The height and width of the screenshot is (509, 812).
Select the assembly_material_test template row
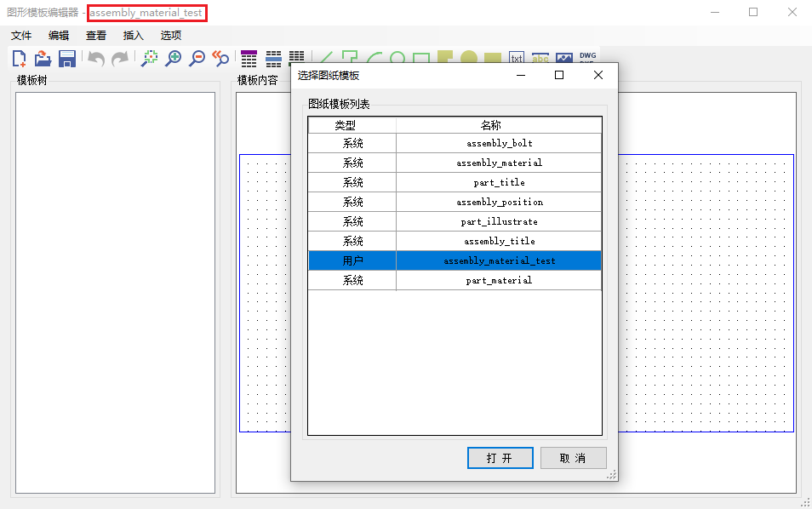coord(455,260)
